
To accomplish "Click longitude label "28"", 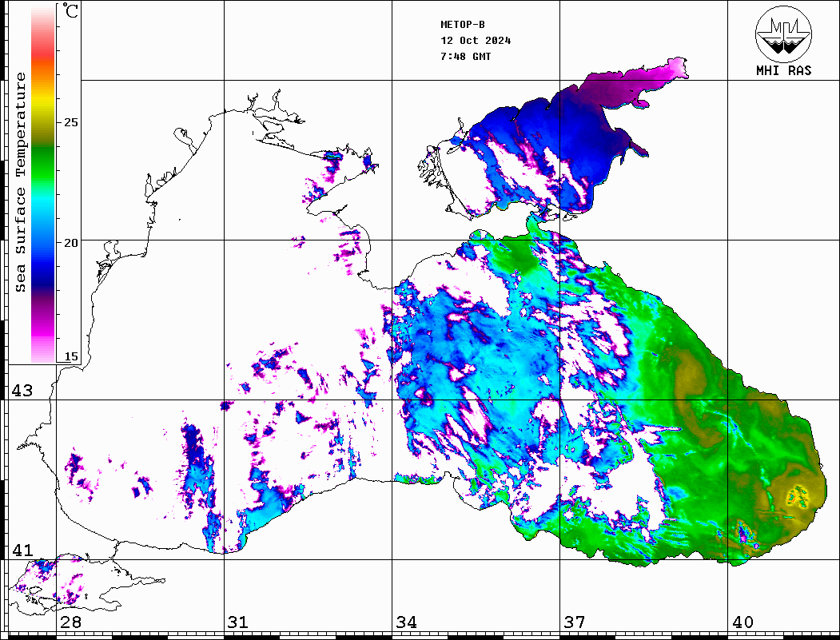I will coord(70,622).
